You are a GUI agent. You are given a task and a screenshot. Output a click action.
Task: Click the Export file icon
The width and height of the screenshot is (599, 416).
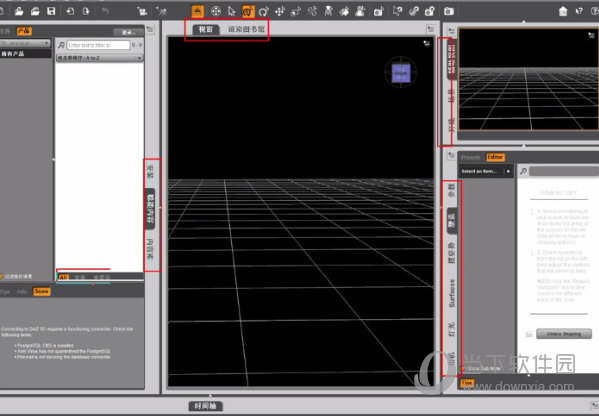[x=86, y=11]
